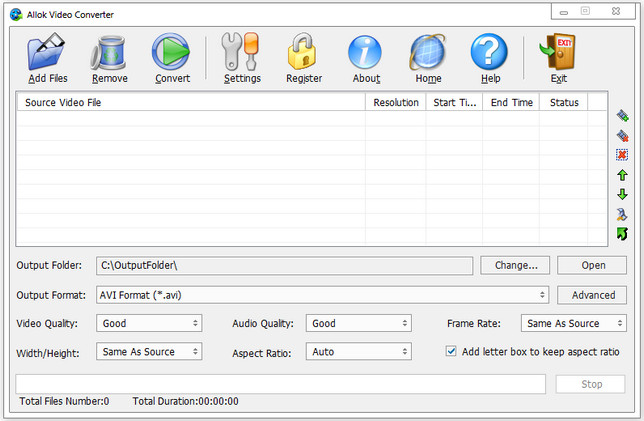Close the Allok Video Converter window
The image size is (644, 421).
616,12
